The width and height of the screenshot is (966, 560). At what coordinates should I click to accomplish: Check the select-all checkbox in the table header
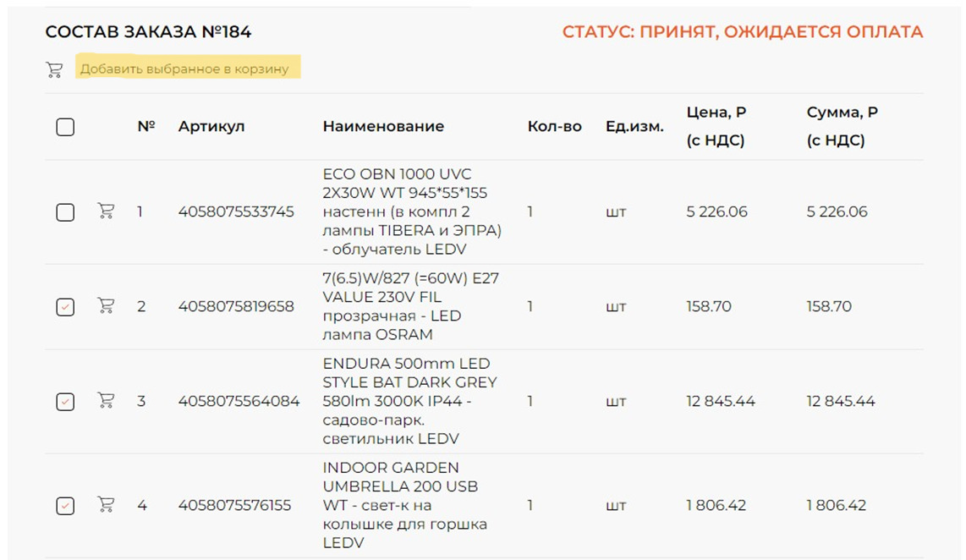pos(65,125)
